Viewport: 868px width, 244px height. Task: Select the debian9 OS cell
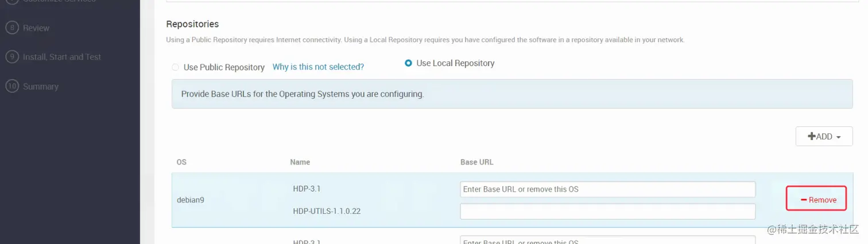(x=191, y=200)
